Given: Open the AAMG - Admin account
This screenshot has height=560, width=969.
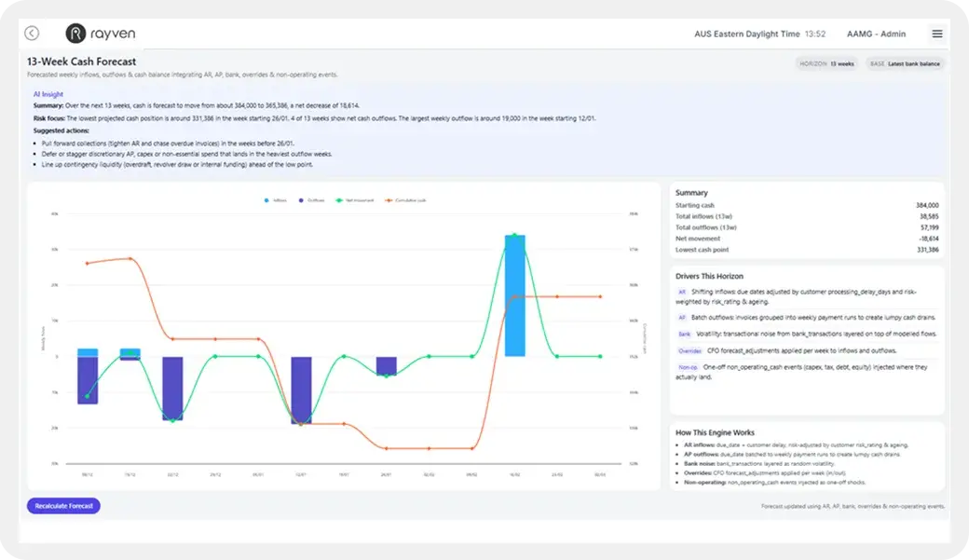Looking at the screenshot, I should click(x=876, y=34).
